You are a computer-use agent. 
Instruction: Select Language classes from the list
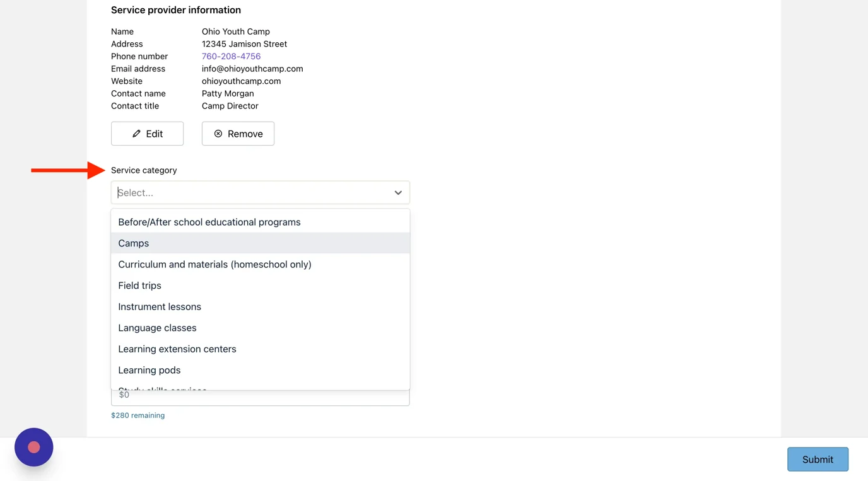tap(261, 328)
